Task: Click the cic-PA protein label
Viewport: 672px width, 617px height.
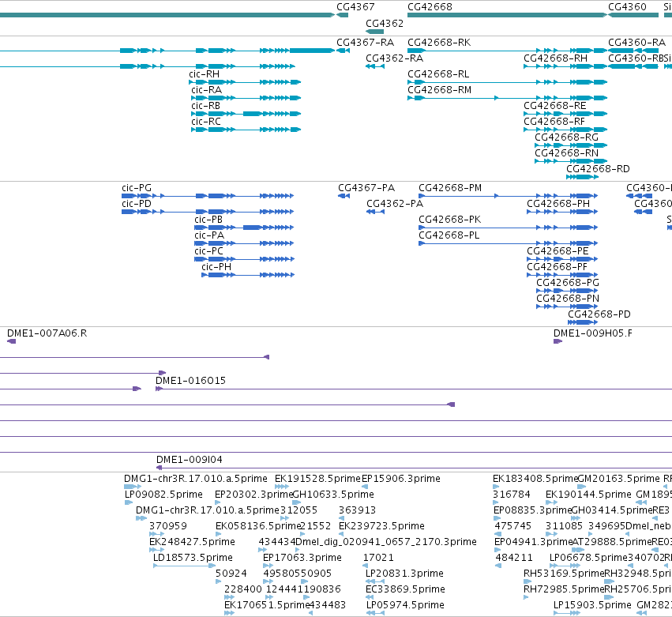Action: (209, 236)
